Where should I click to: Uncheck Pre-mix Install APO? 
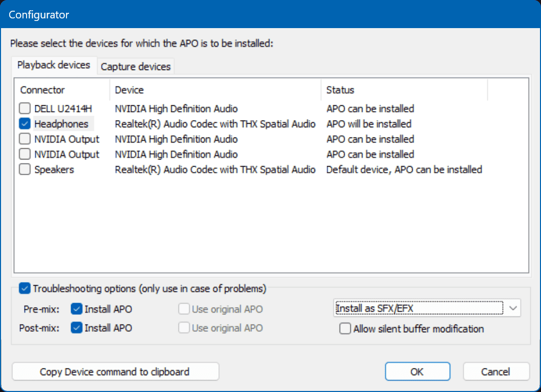point(77,309)
